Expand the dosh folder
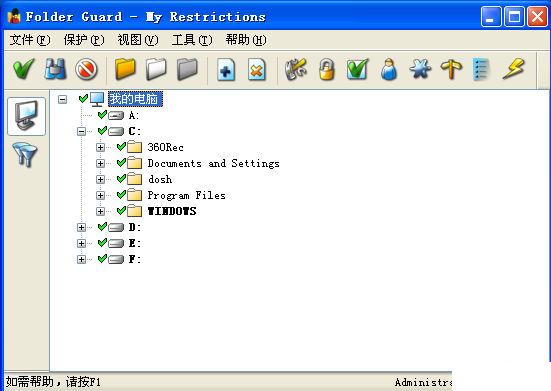 click(101, 180)
